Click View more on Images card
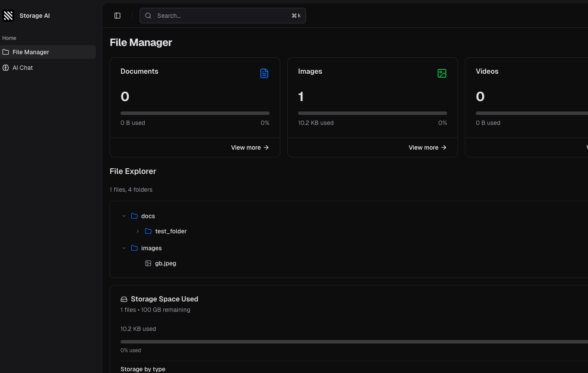Image resolution: width=588 pixels, height=373 pixels. 427,147
